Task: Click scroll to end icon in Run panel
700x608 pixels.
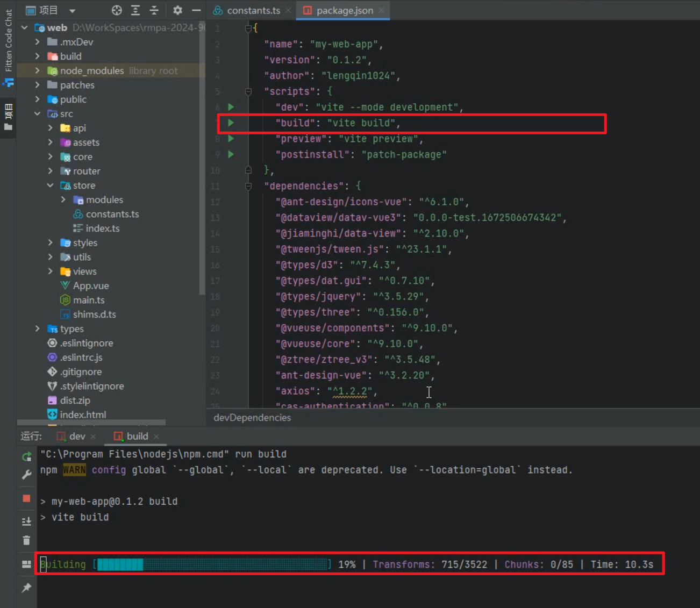Action: (26, 521)
